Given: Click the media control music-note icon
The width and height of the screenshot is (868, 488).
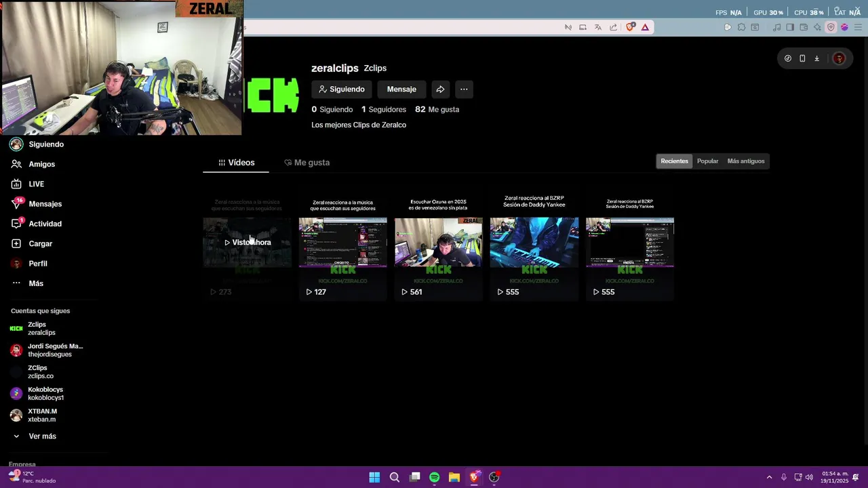Looking at the screenshot, I should coord(777,27).
